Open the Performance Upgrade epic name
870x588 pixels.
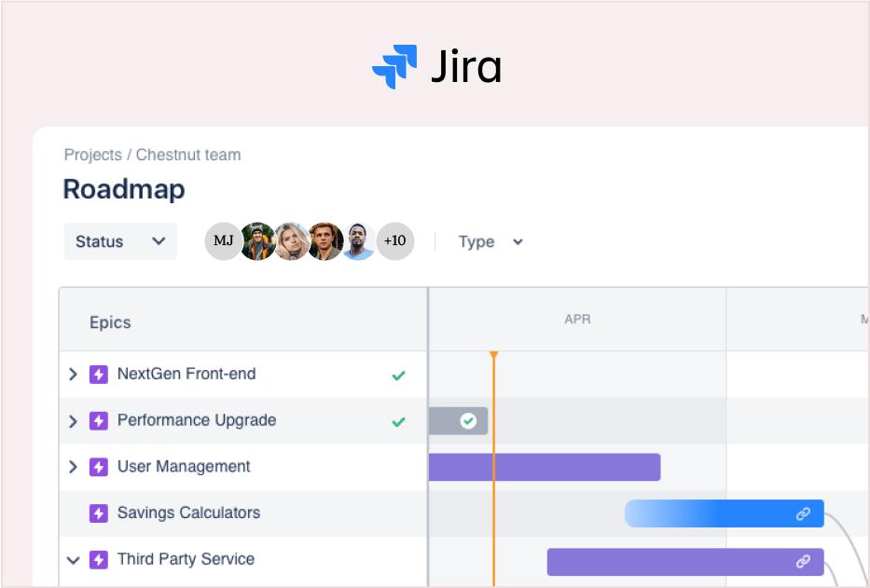pos(197,420)
